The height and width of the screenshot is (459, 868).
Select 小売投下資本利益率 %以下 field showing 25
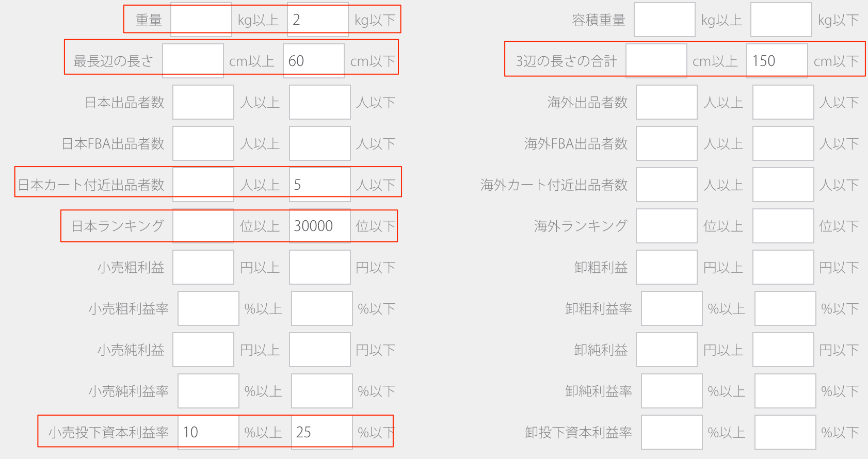coord(322,432)
